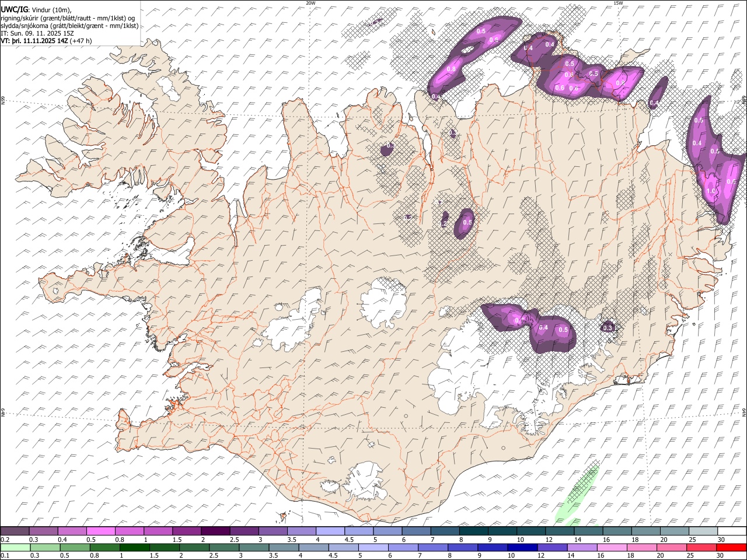Screen dimensions: 747x560
Task: Click the 'IT: Sun. 09. 11. 2025 15Z' line
Action: tap(37, 33)
